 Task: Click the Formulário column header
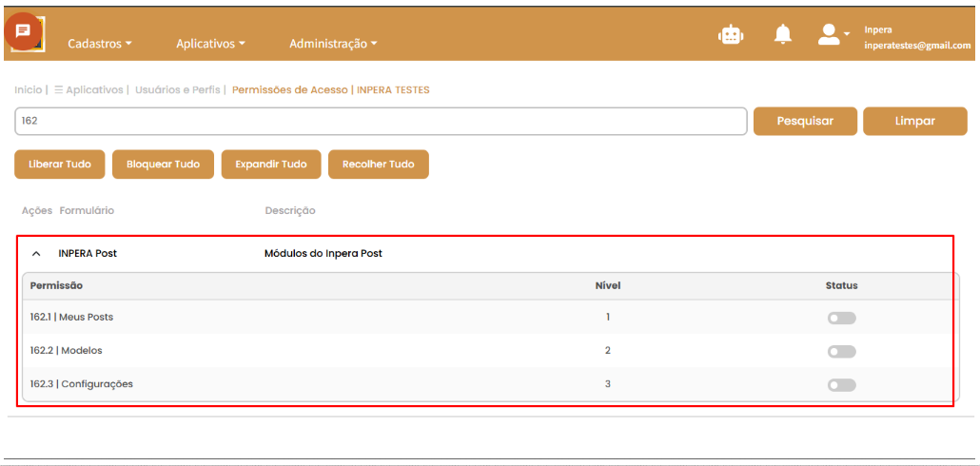[87, 210]
